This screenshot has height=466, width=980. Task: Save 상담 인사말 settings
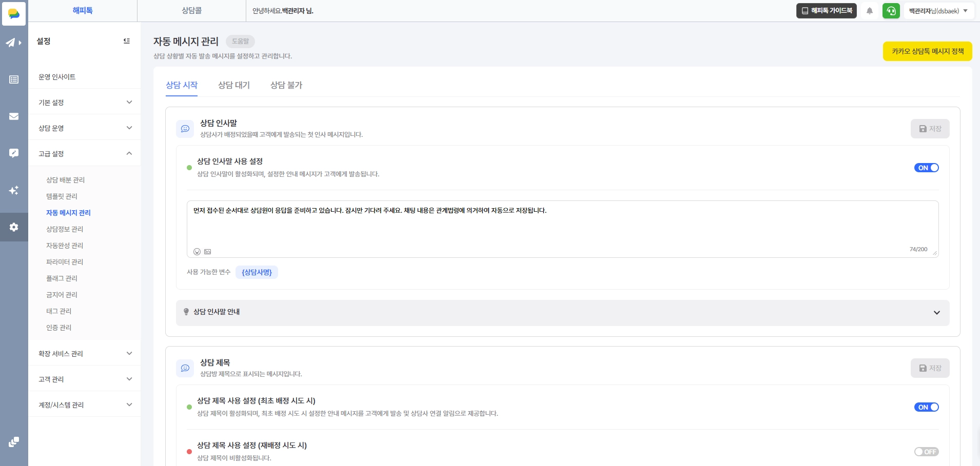coord(930,129)
